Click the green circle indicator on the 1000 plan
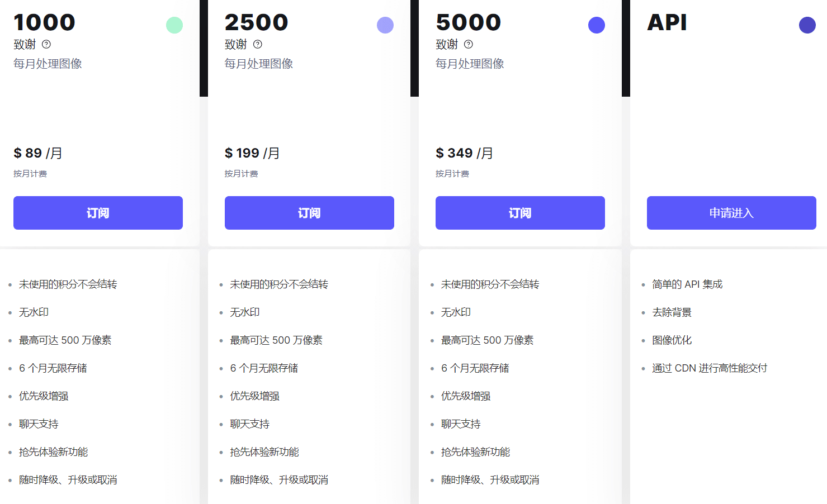This screenshot has width=827, height=504. point(174,25)
